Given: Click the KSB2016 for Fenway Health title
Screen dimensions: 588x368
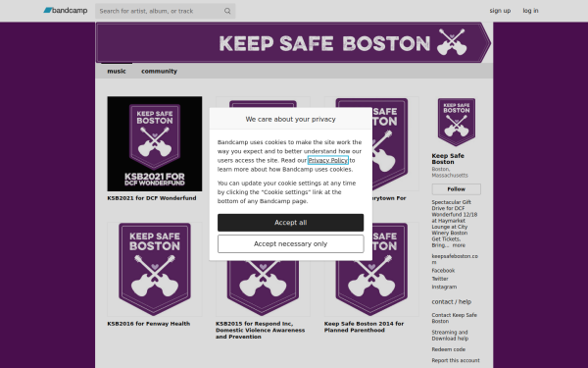Looking at the screenshot, I should (x=149, y=323).
